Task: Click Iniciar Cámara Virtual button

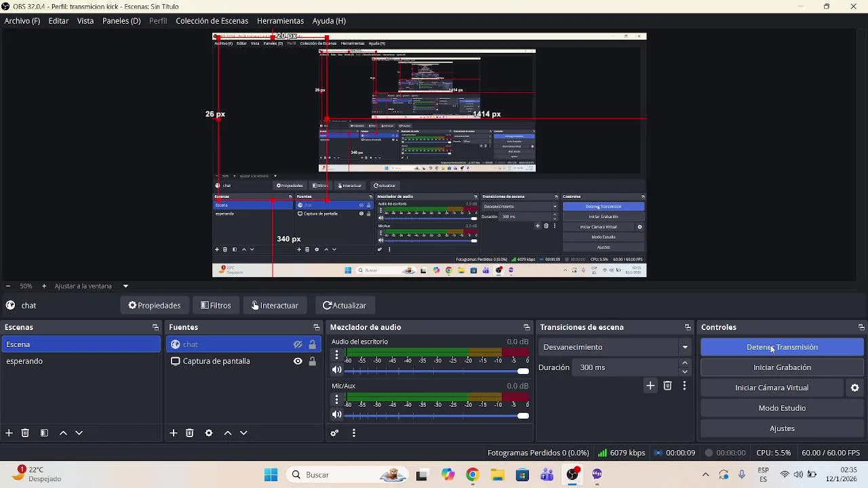Action: [772, 388]
